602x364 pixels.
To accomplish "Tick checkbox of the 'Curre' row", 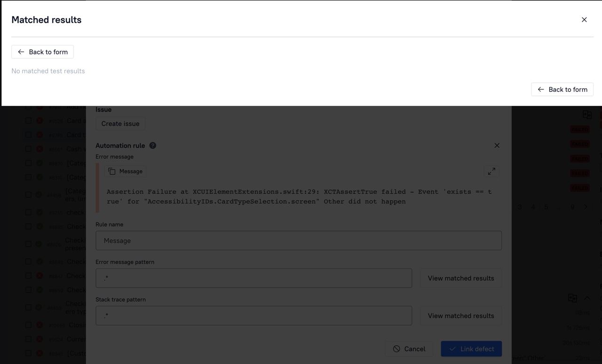I will (x=29, y=339).
